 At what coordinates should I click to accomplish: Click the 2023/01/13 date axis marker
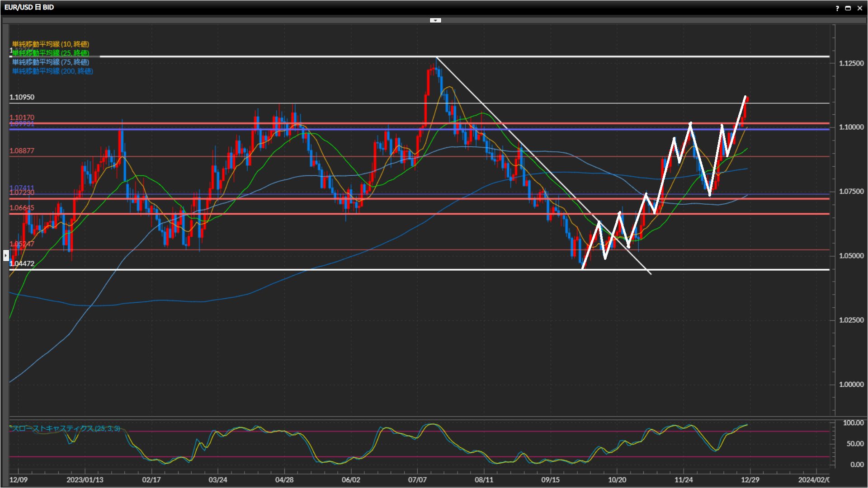click(85, 480)
